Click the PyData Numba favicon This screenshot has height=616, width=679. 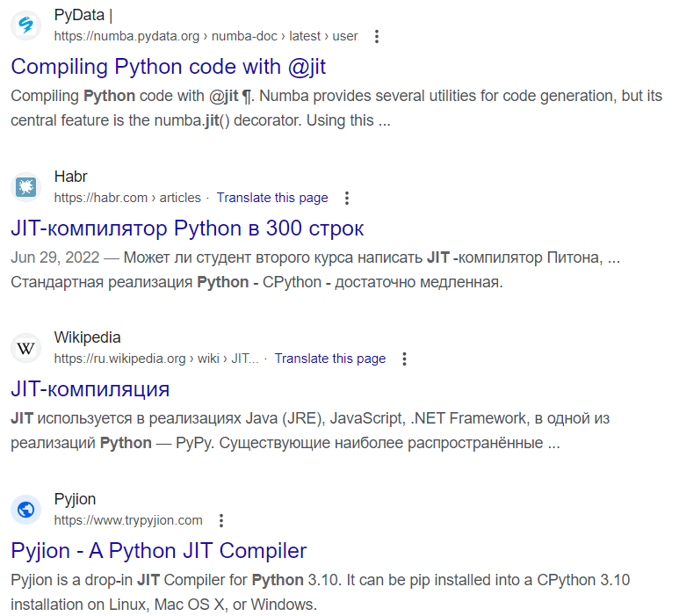click(26, 25)
